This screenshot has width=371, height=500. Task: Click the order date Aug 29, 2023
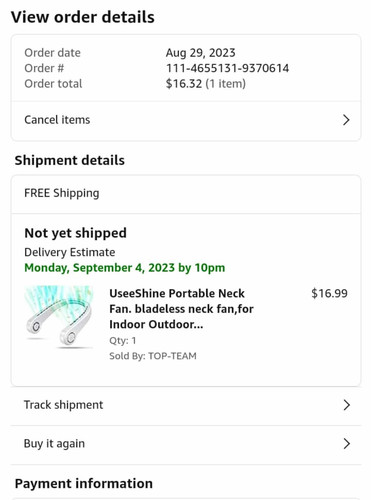201,53
